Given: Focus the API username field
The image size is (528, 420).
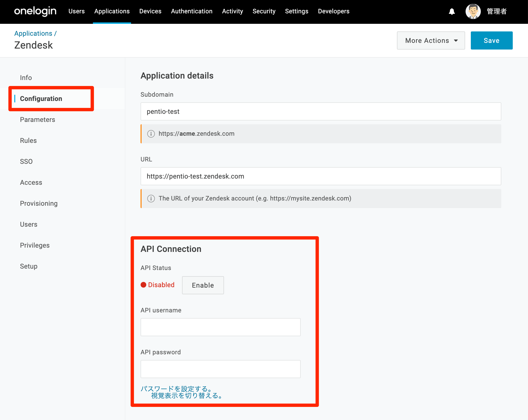Looking at the screenshot, I should click(x=220, y=327).
